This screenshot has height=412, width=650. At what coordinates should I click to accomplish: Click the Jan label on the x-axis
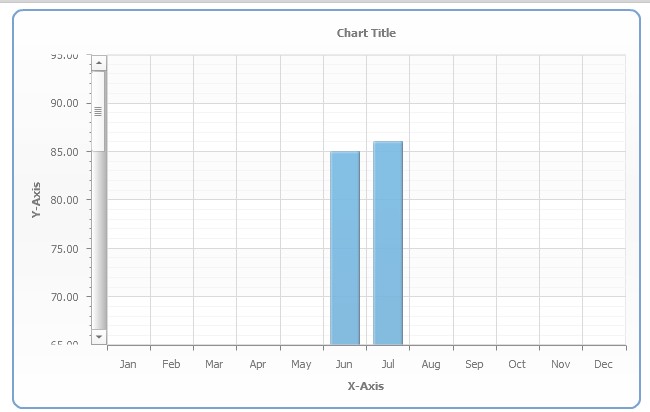(128, 365)
